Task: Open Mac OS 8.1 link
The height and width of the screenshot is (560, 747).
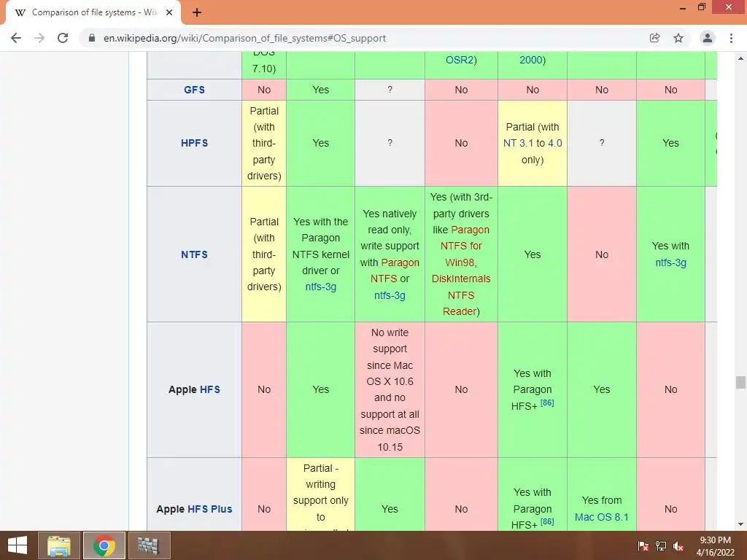Action: tap(602, 517)
